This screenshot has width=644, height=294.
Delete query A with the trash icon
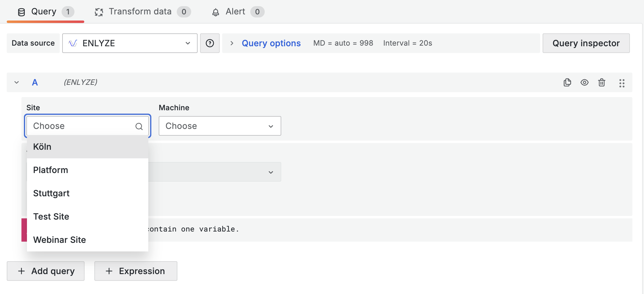(601, 82)
